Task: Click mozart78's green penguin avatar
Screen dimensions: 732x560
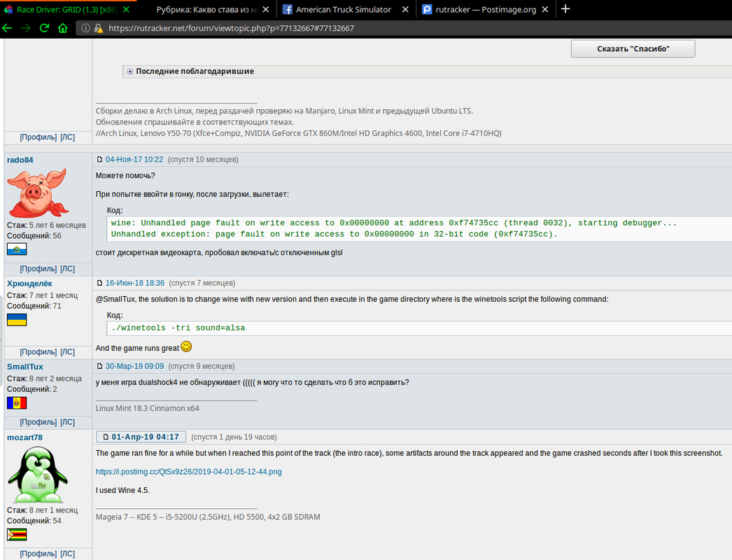Action: 37,474
